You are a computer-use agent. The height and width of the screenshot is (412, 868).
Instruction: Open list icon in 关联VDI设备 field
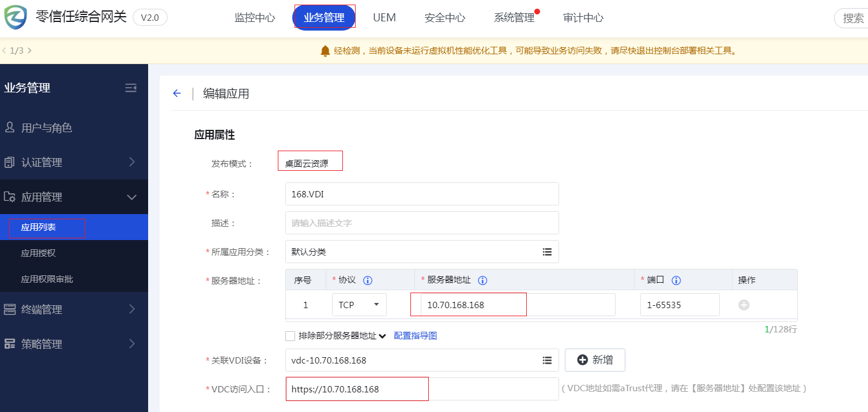pos(547,360)
